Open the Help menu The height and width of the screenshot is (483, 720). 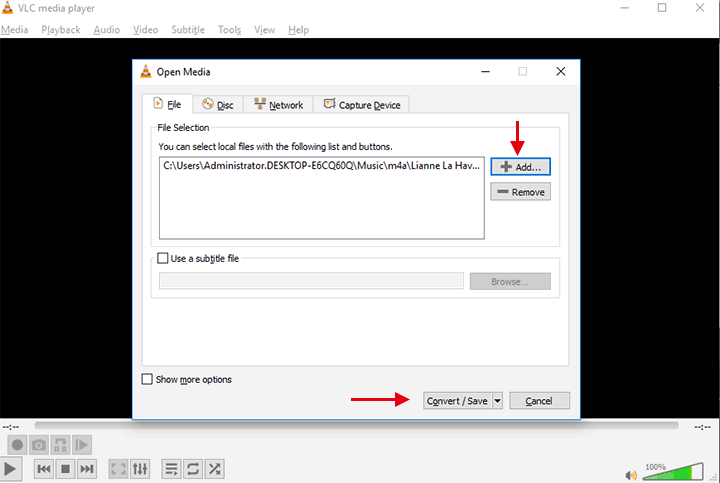click(298, 30)
